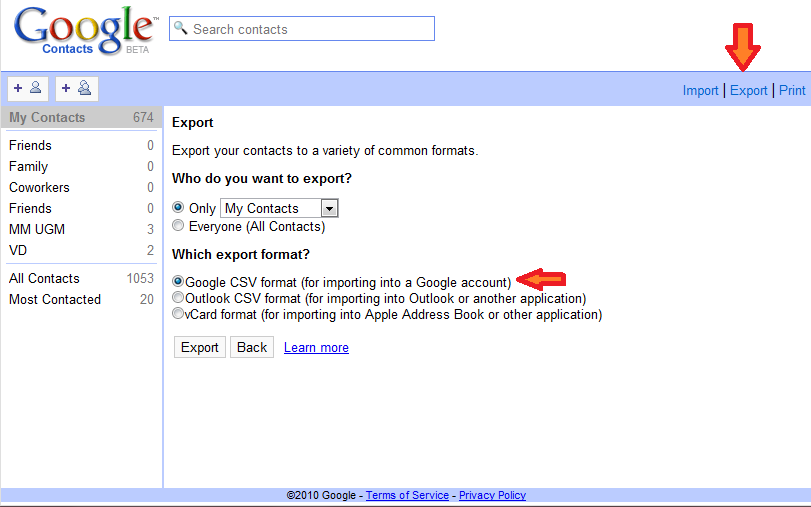Click the Print link
The width and height of the screenshot is (811, 507).
tap(792, 91)
